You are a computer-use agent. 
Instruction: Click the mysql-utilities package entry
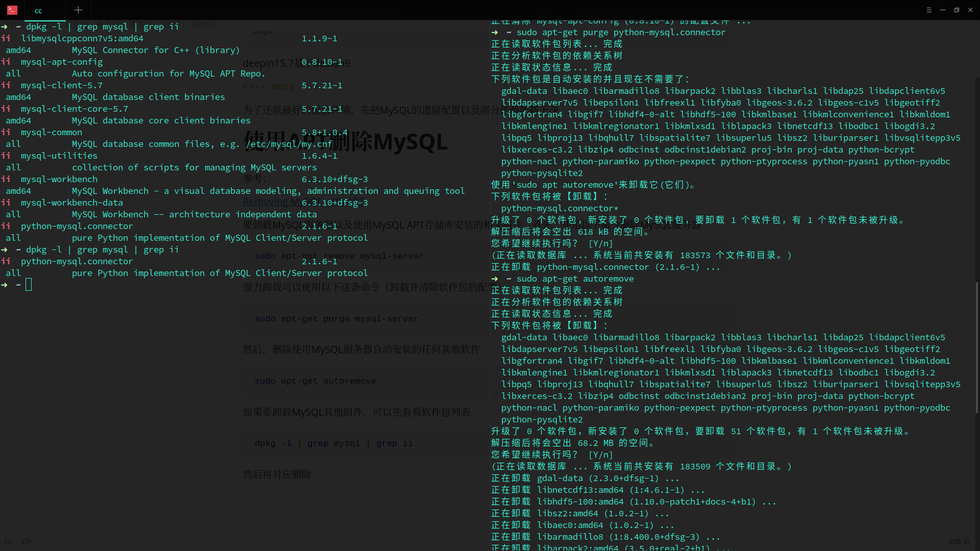(59, 156)
